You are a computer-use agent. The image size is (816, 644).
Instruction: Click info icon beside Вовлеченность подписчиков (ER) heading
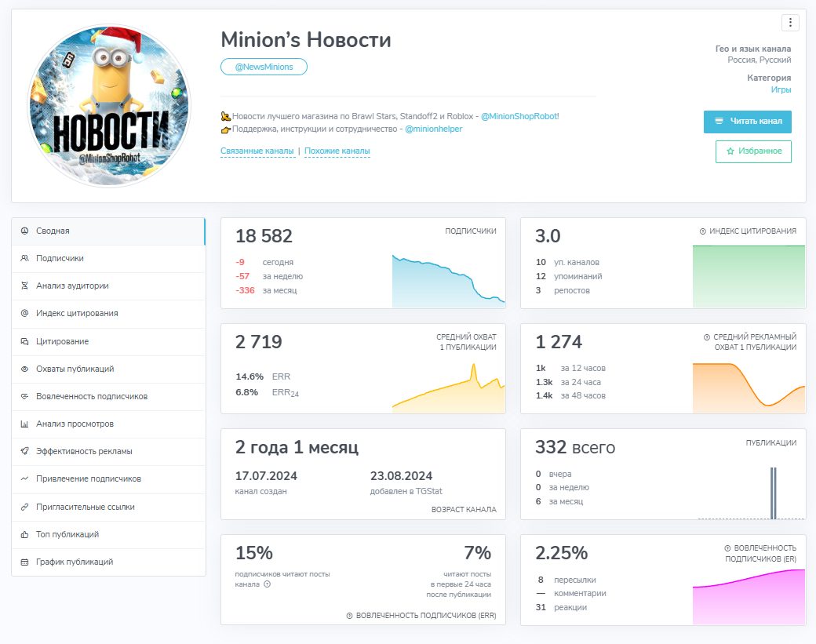727,548
